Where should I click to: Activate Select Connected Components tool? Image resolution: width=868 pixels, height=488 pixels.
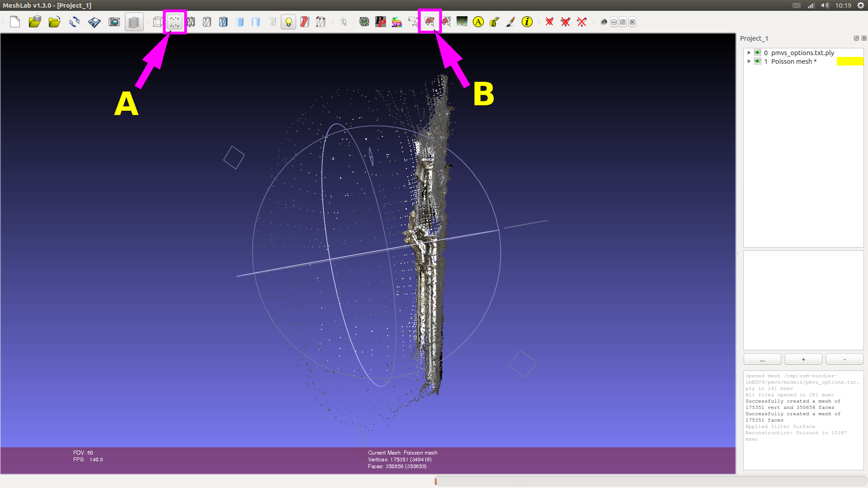(x=446, y=22)
